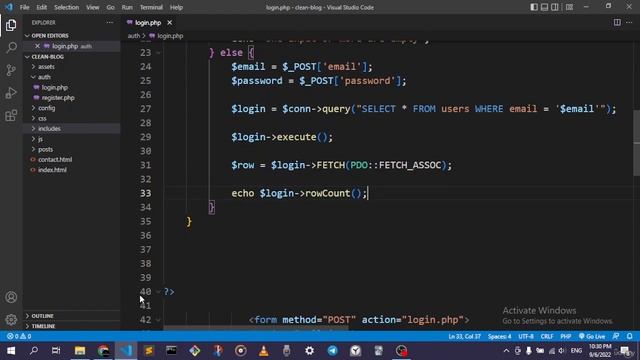Expand the js folder
This screenshot has width=640, height=360.
[x=40, y=139]
